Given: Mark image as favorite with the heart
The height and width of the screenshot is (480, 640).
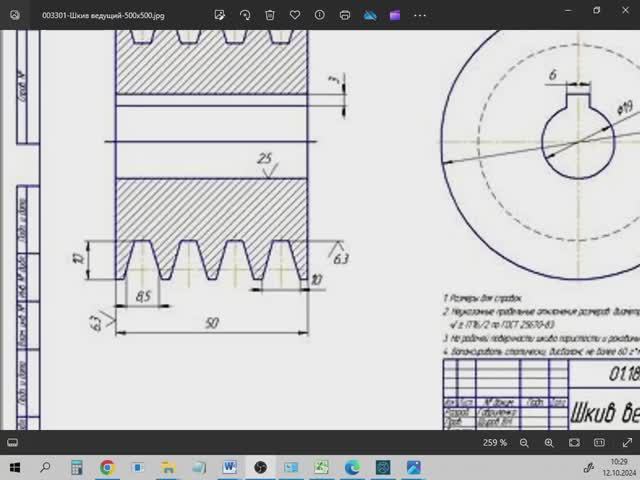Looking at the screenshot, I should pyautogui.click(x=295, y=15).
